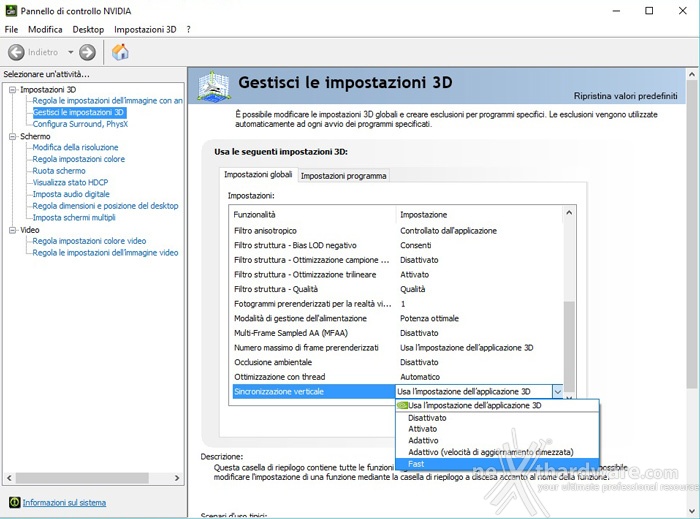Toggle the Sincronizzazione verticale dropdown arrow
The width and height of the screenshot is (700, 519).
pos(558,392)
